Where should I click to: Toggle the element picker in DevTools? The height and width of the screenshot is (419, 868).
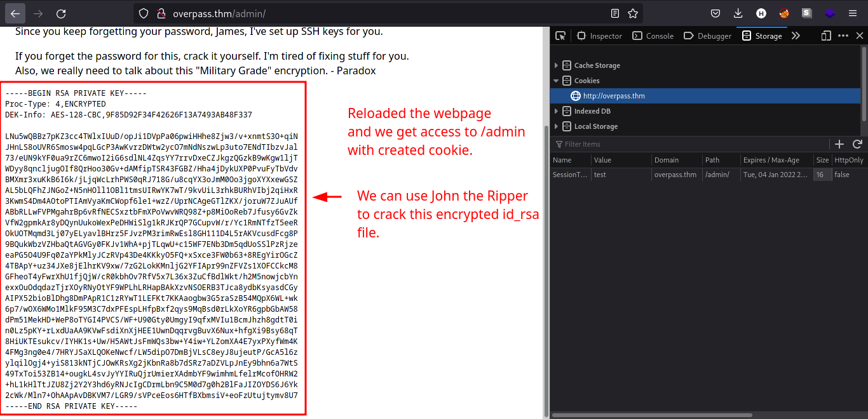560,36
